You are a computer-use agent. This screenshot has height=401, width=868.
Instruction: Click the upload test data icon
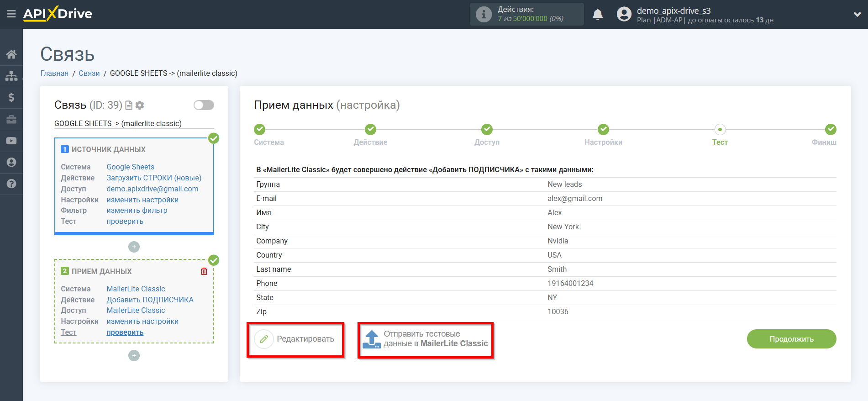(372, 339)
